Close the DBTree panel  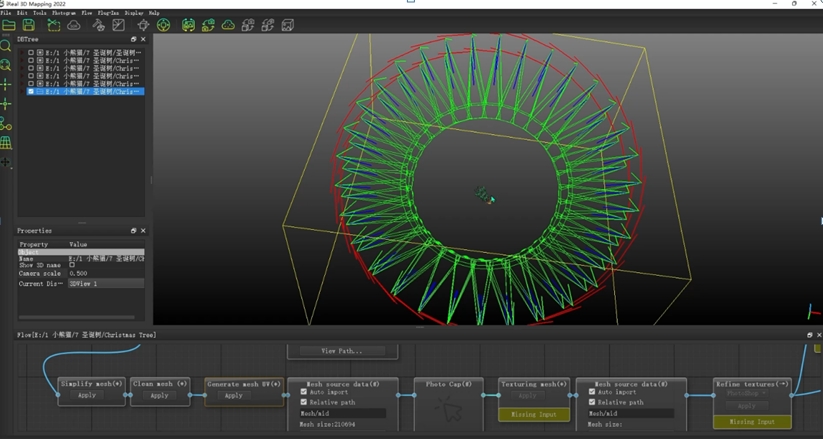[143, 39]
